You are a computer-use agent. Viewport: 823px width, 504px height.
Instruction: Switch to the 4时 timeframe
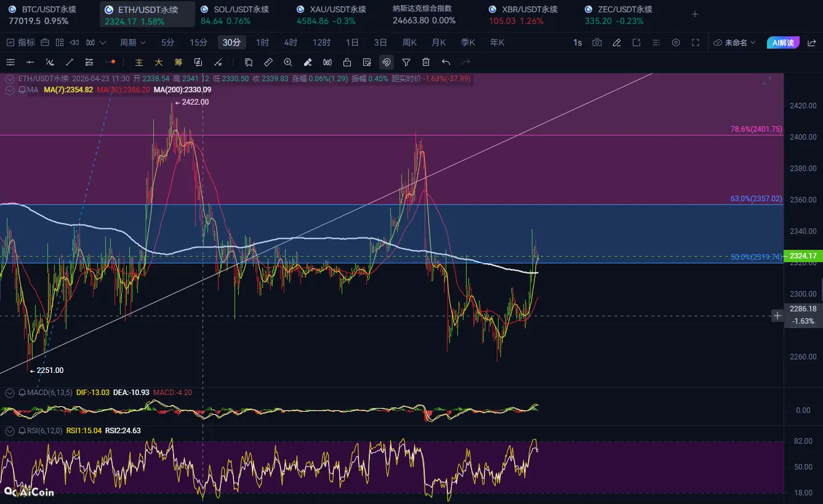pos(291,42)
